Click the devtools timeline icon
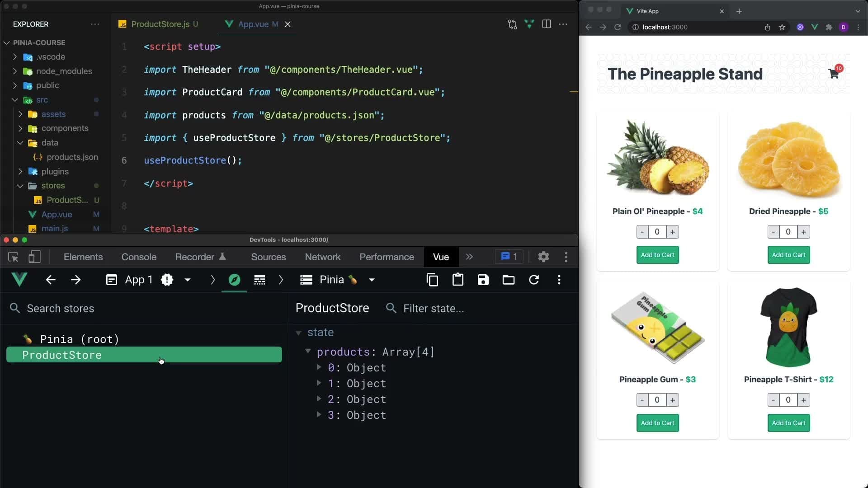Viewport: 868px width, 488px height. 259,280
